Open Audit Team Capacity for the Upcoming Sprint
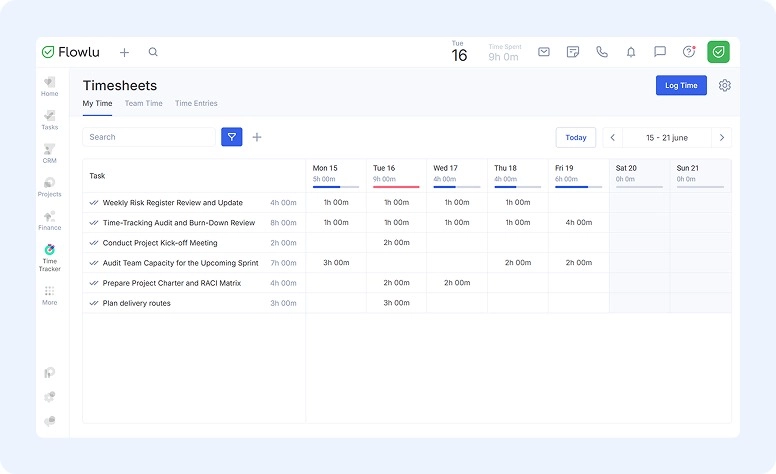 [x=180, y=263]
